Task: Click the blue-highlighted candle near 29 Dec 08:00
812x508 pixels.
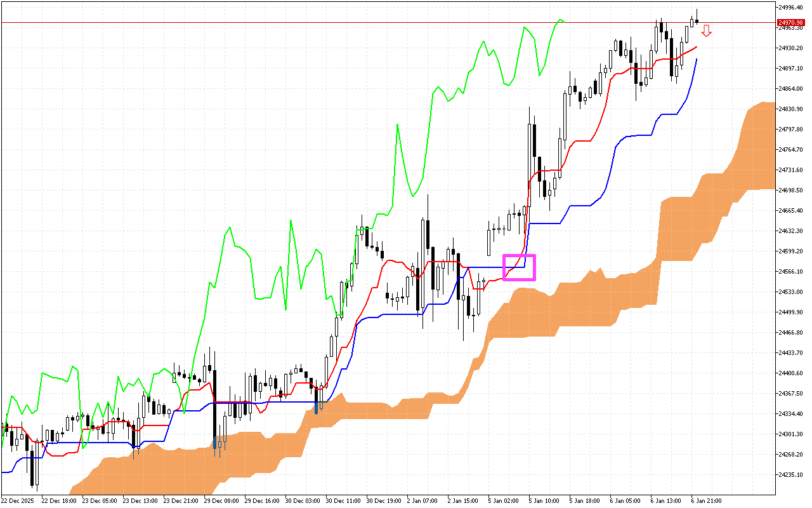Action: click(x=215, y=444)
